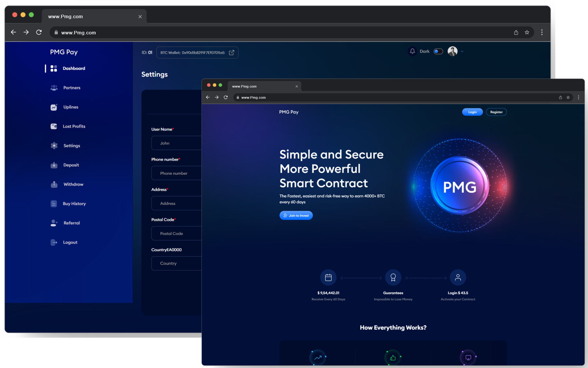The width and height of the screenshot is (588, 368).
Task: Click the Uplines chart icon
Action: click(x=54, y=107)
